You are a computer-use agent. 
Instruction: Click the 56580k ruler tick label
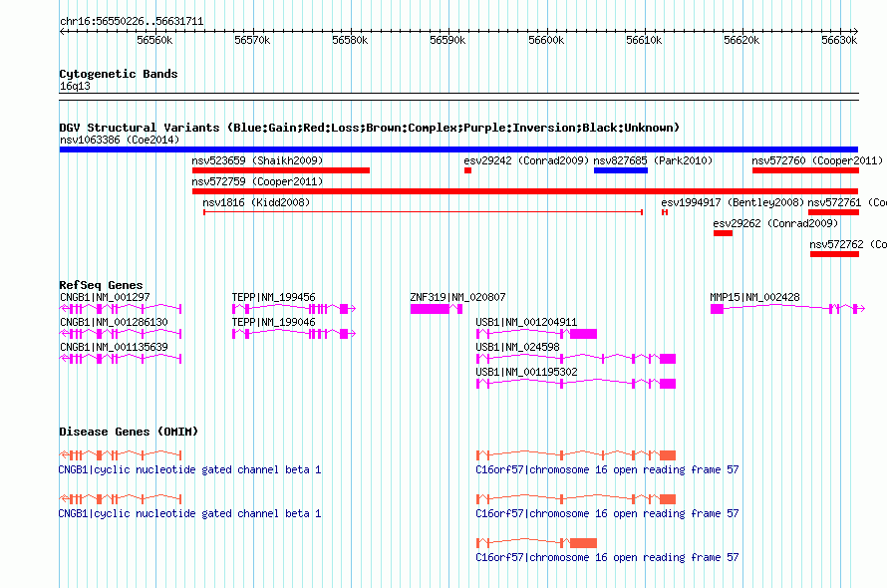point(350,40)
